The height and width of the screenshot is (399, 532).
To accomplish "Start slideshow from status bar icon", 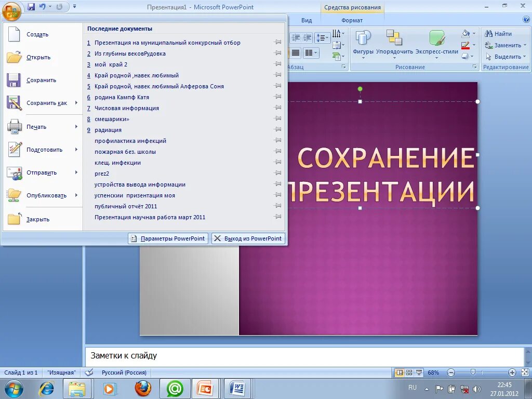I will (x=419, y=373).
